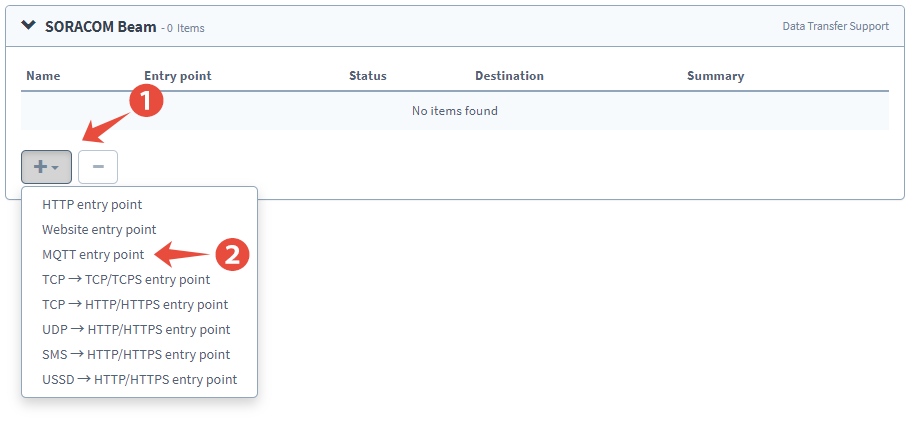Select HTTP entry point
Screen dimensions: 910x424
pos(92,204)
